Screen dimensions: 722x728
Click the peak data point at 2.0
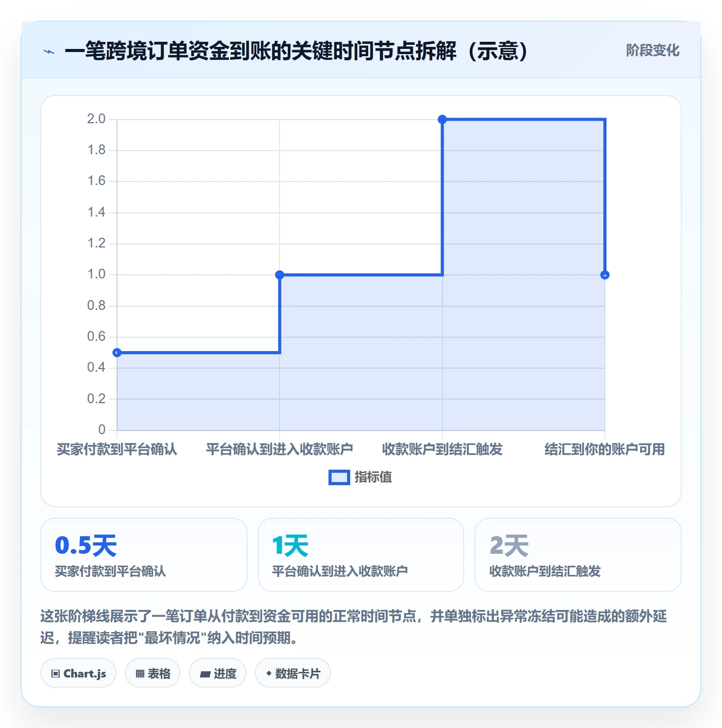click(x=442, y=120)
